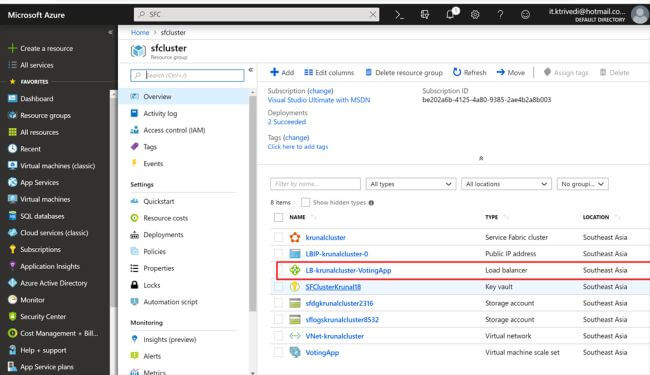The width and height of the screenshot is (650, 375).
Task: Check the LBIP-krunalcluster-0 row checkbox
Action: [x=279, y=254]
